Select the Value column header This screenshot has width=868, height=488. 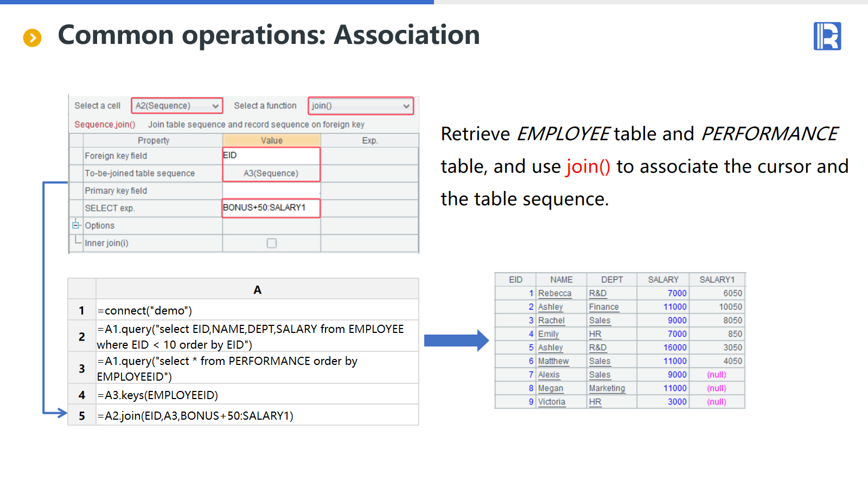[271, 140]
